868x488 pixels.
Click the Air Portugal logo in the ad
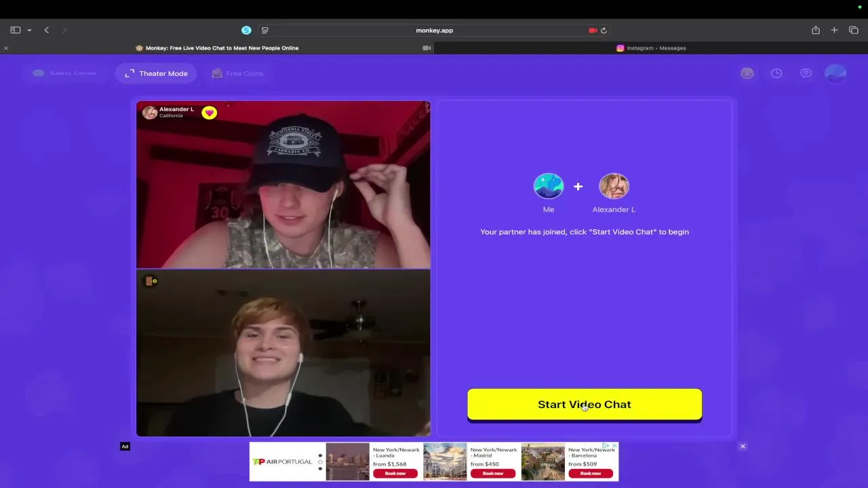pos(282,462)
